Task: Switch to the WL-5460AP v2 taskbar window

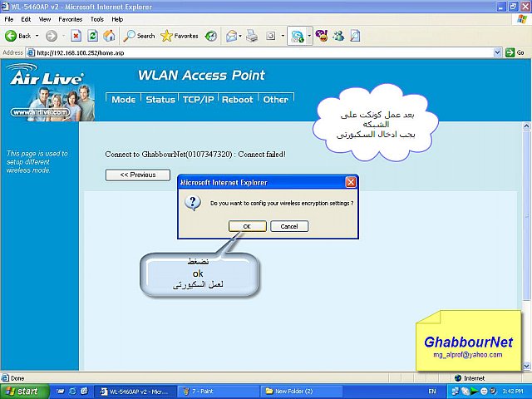Action: point(135,392)
